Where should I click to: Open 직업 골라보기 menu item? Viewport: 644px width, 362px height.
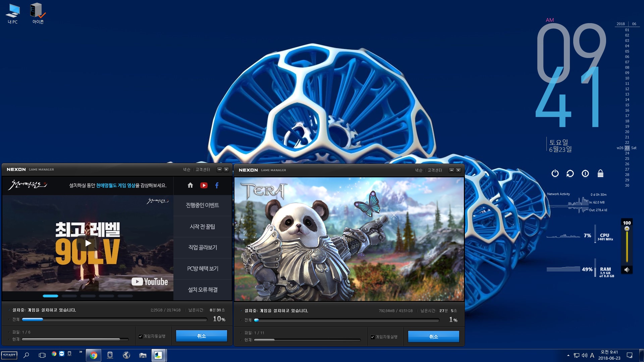[203, 247]
